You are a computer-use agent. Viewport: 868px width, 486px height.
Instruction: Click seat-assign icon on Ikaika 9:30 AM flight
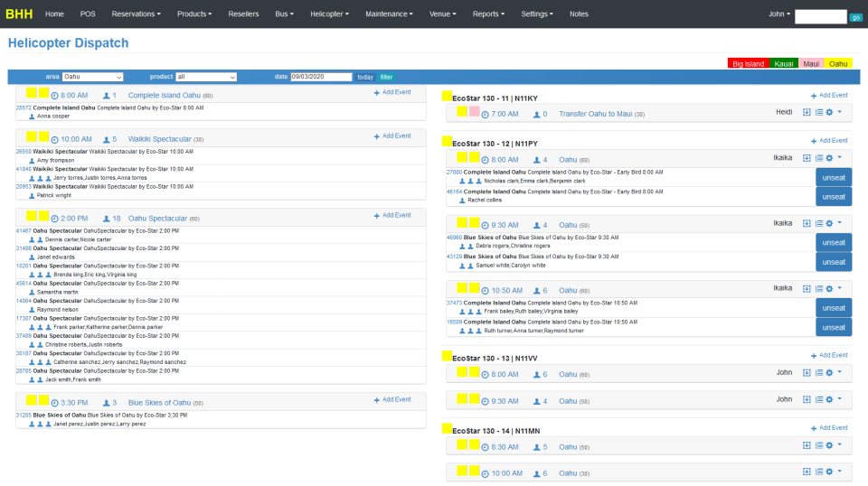(x=807, y=223)
